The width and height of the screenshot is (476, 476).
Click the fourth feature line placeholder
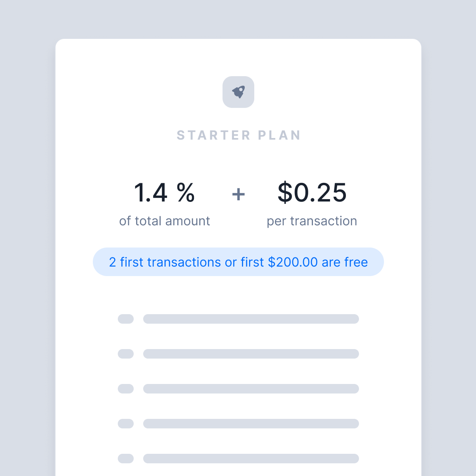pos(251,424)
